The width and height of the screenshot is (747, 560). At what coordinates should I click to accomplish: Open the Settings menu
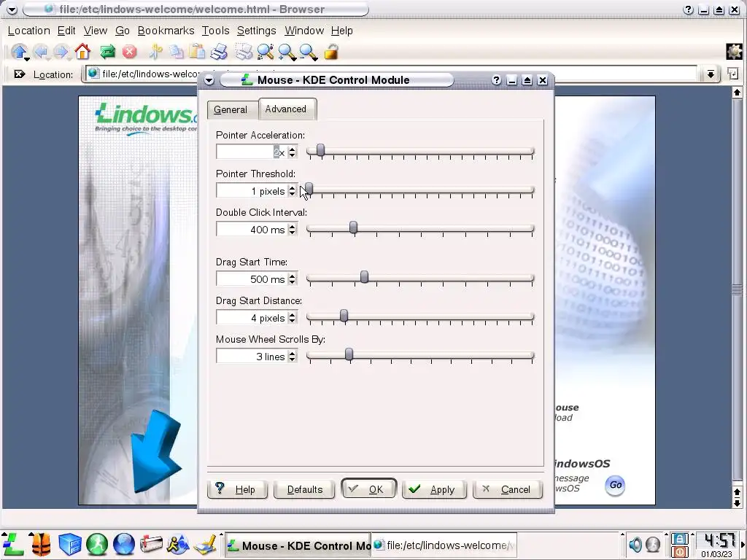[256, 31]
